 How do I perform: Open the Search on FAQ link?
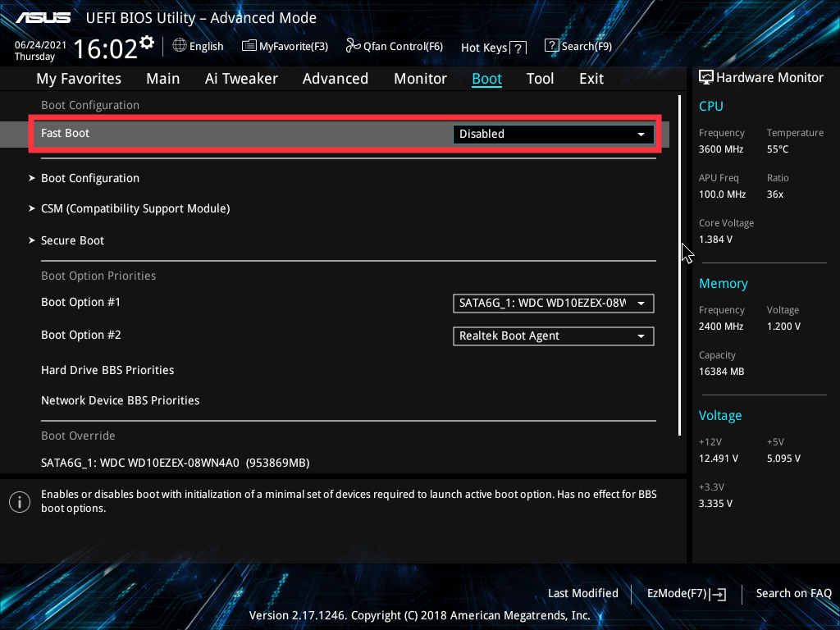click(793, 594)
